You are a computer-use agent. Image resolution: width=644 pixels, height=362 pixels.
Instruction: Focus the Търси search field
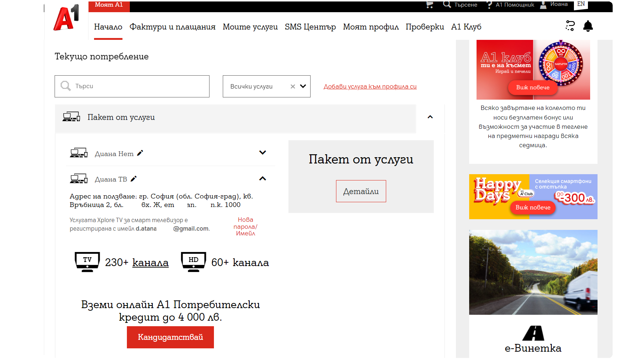point(132,86)
